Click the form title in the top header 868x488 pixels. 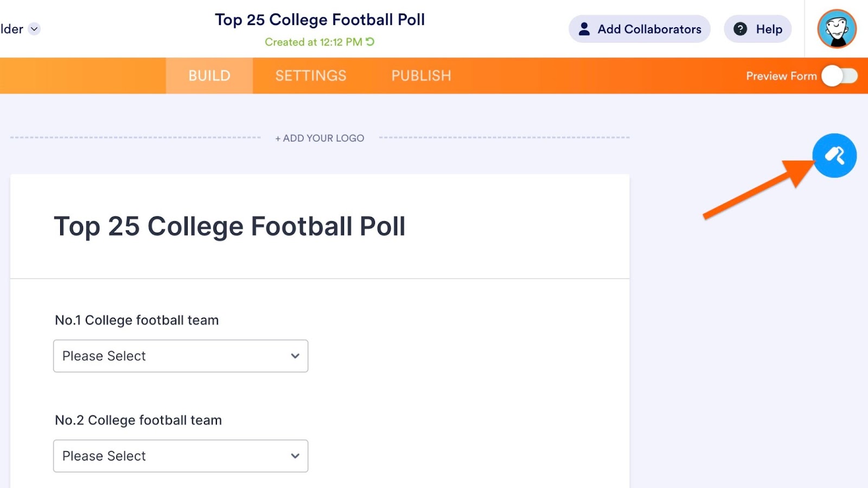320,20
